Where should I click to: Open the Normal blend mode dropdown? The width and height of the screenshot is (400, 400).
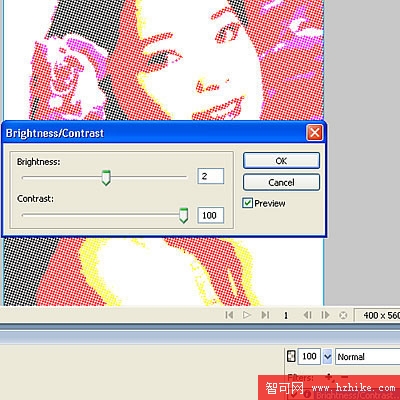(368, 357)
